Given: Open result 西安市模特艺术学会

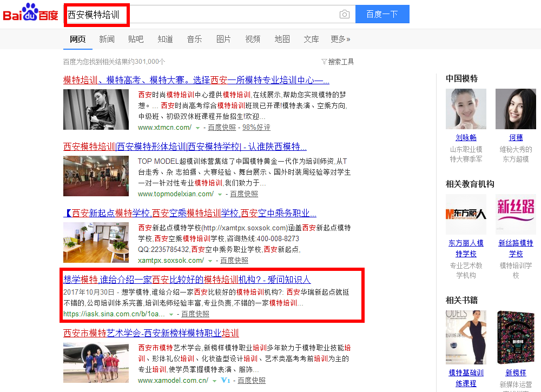Looking at the screenshot, I should (151, 333).
